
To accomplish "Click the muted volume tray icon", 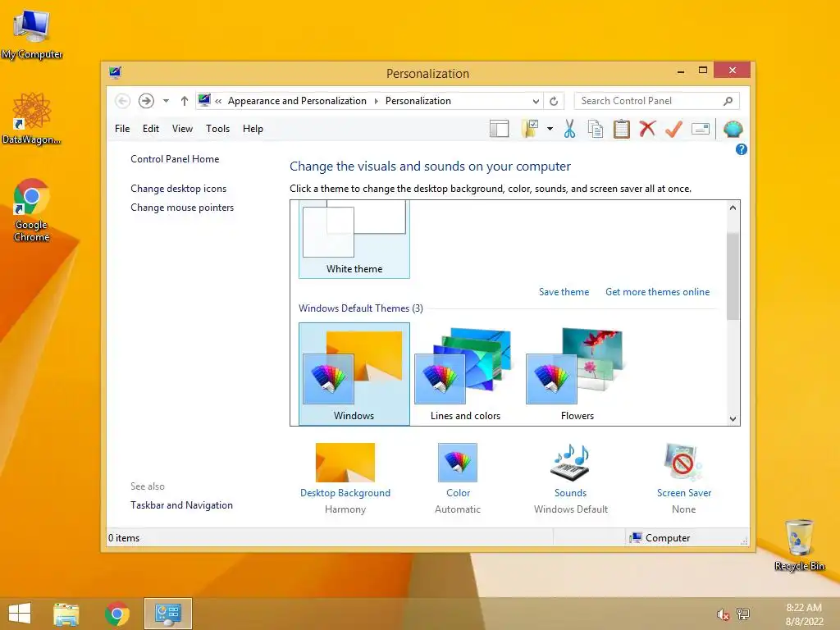I will 723,614.
